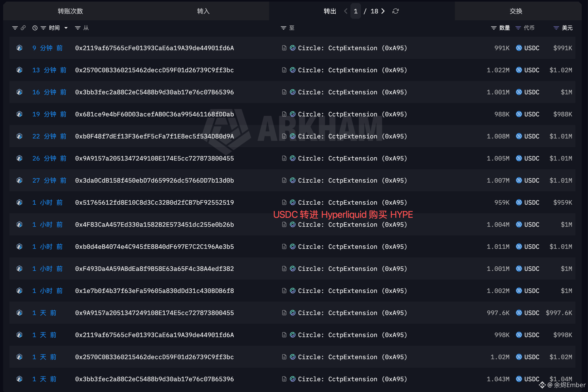Click the contract document icon in 1.011M row
Image resolution: width=588 pixels, height=392 pixels.
[284, 246]
